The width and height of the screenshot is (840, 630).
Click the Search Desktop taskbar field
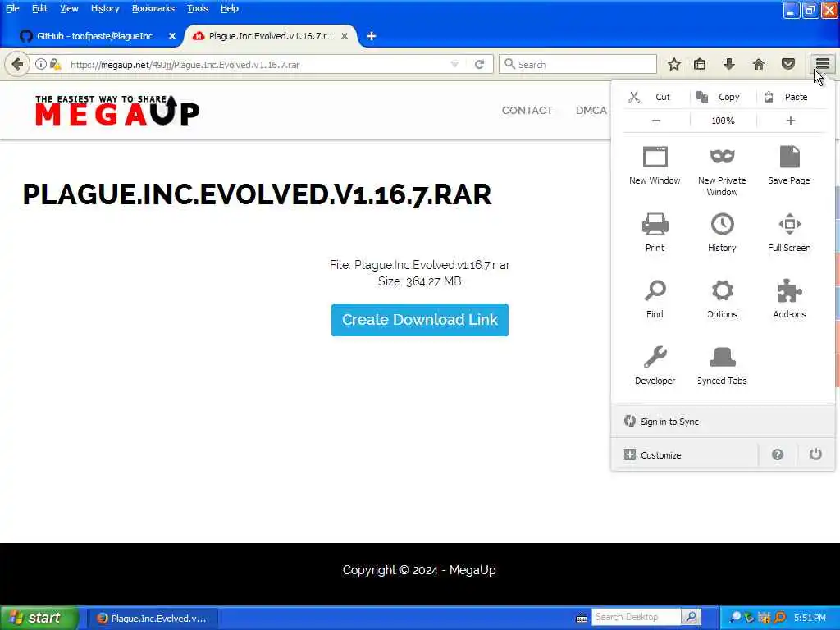click(636, 617)
